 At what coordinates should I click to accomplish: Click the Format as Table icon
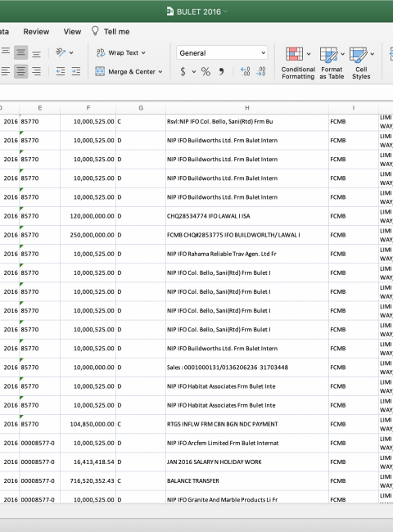tap(329, 55)
